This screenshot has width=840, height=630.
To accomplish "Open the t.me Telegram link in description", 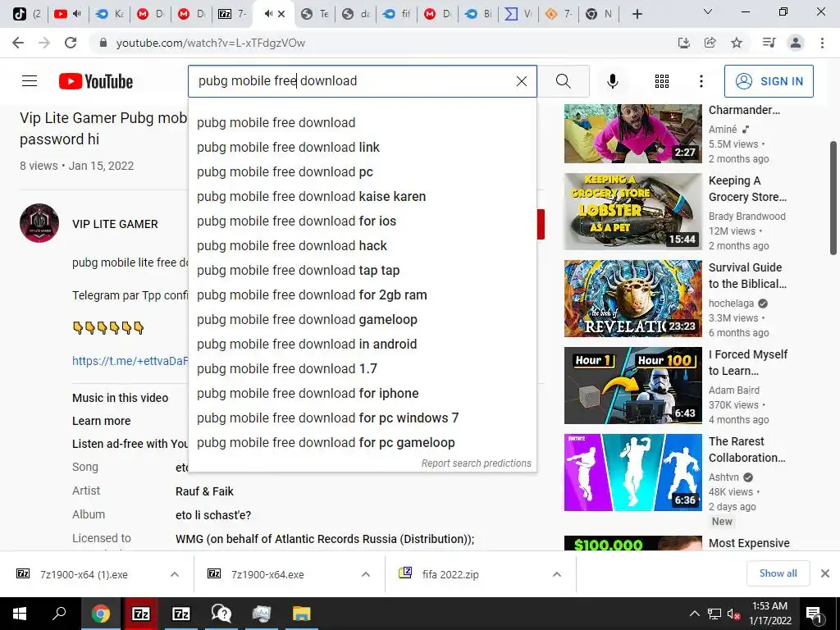I will pyautogui.click(x=130, y=361).
